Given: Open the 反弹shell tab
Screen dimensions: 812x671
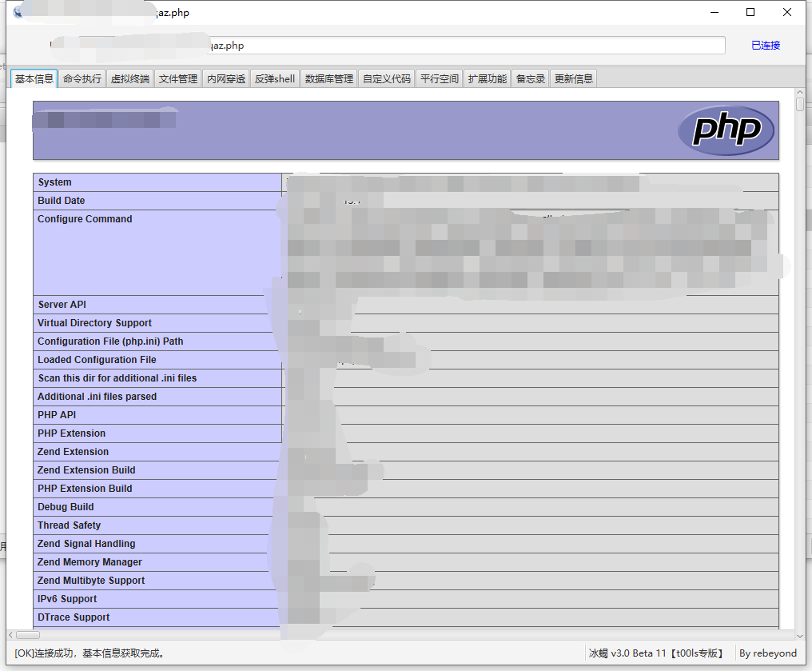Looking at the screenshot, I should [x=274, y=78].
